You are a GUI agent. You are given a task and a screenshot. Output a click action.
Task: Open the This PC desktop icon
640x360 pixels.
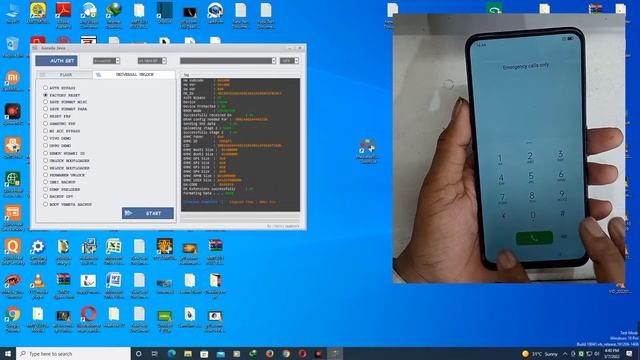(x=12, y=13)
